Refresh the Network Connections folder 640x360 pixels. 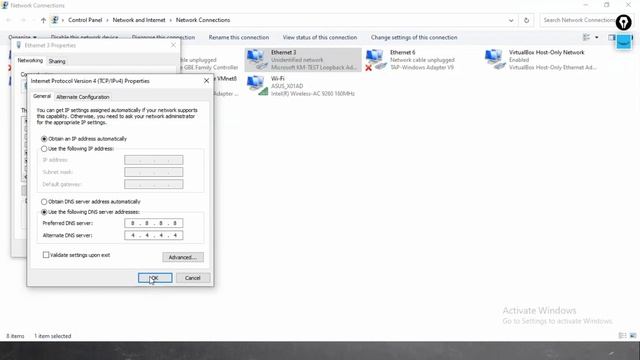coord(527,20)
